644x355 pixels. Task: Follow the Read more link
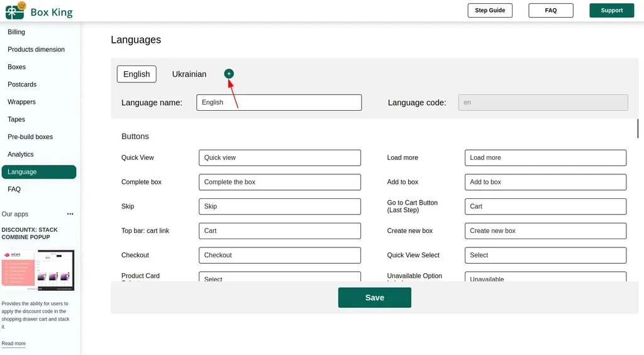click(x=14, y=344)
